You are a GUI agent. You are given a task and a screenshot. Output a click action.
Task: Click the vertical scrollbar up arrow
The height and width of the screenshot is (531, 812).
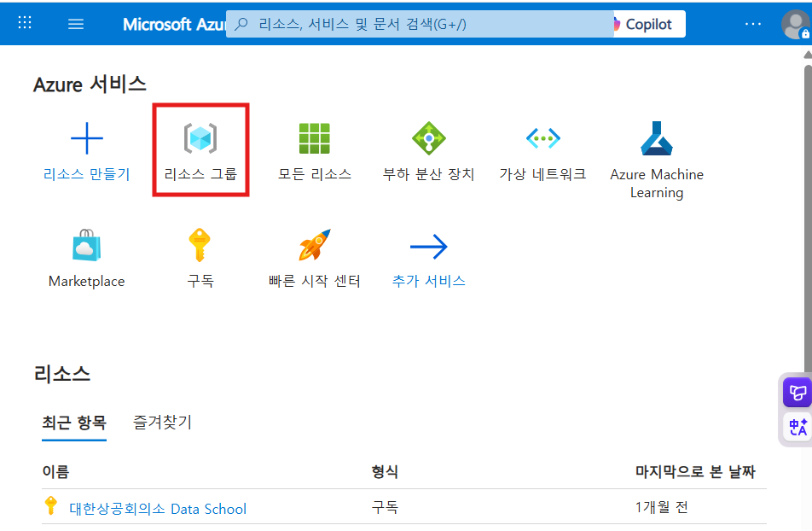point(808,55)
